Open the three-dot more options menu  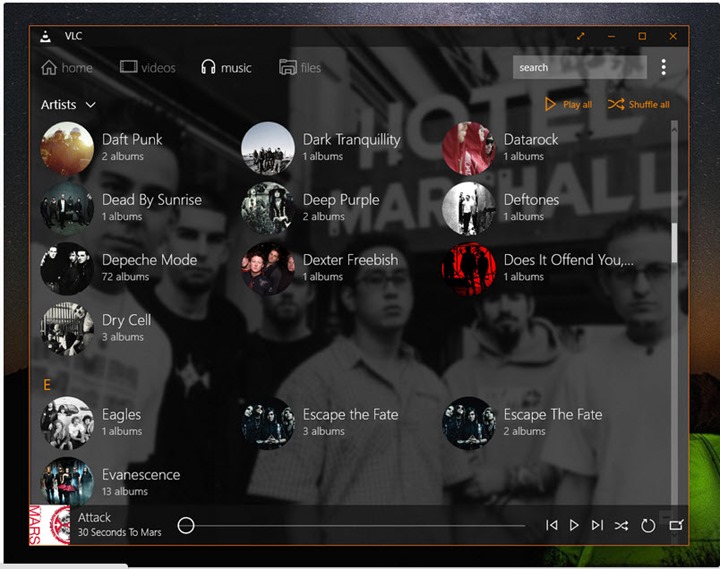point(663,68)
